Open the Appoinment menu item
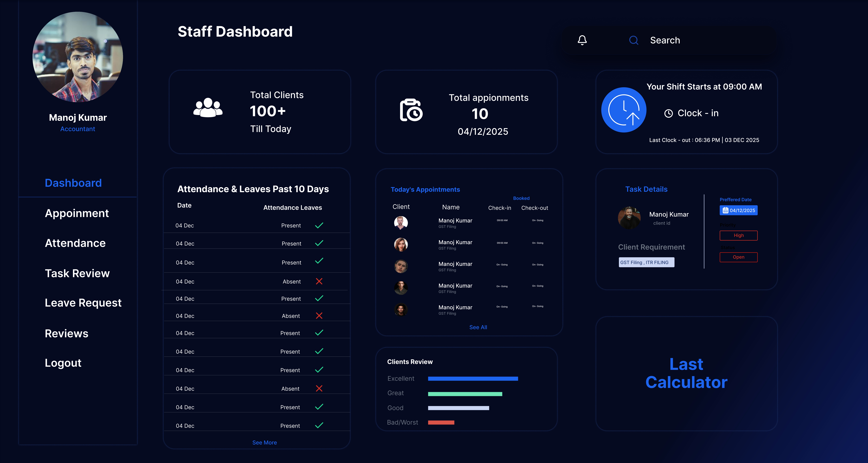Image resolution: width=868 pixels, height=463 pixels. point(77,213)
